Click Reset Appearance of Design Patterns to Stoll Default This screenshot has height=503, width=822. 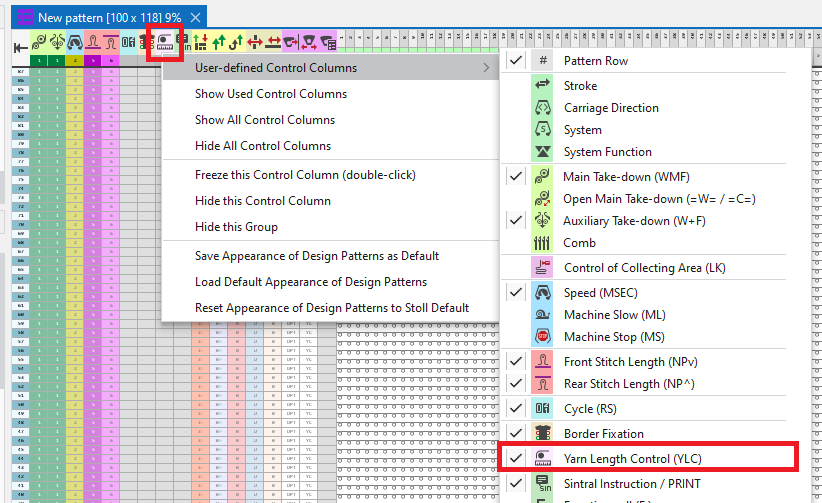point(332,308)
